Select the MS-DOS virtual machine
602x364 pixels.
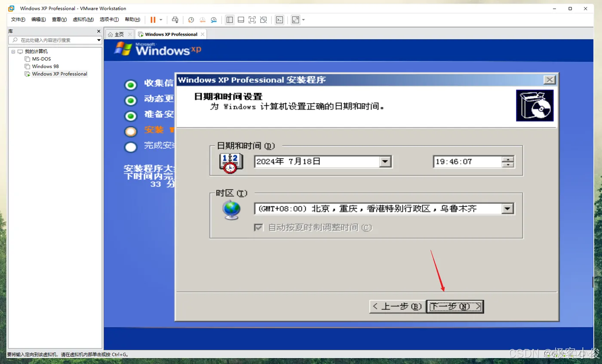coord(41,59)
